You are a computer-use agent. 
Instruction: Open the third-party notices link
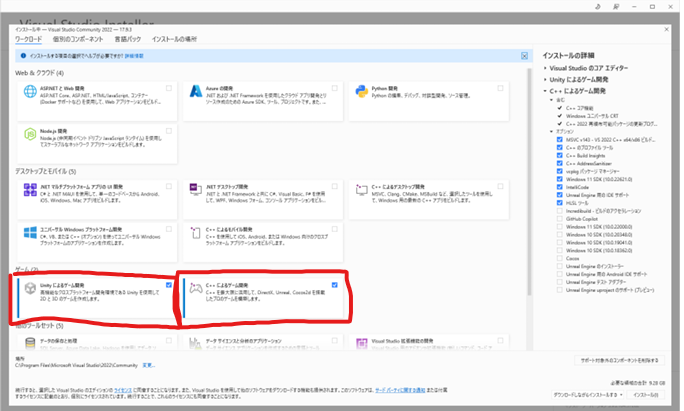[400, 390]
